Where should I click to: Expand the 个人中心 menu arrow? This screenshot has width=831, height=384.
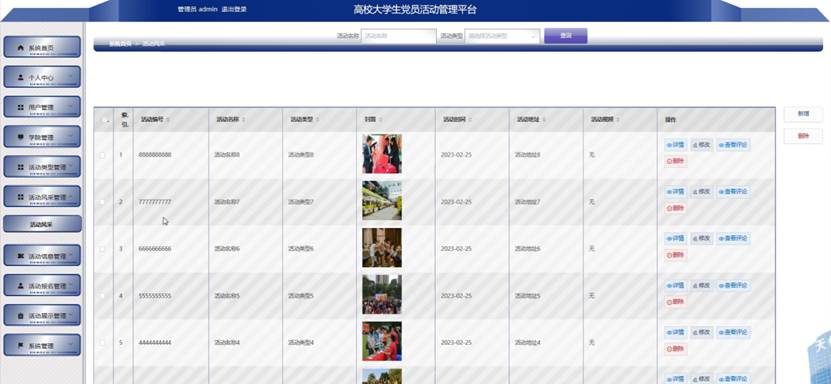(x=70, y=77)
